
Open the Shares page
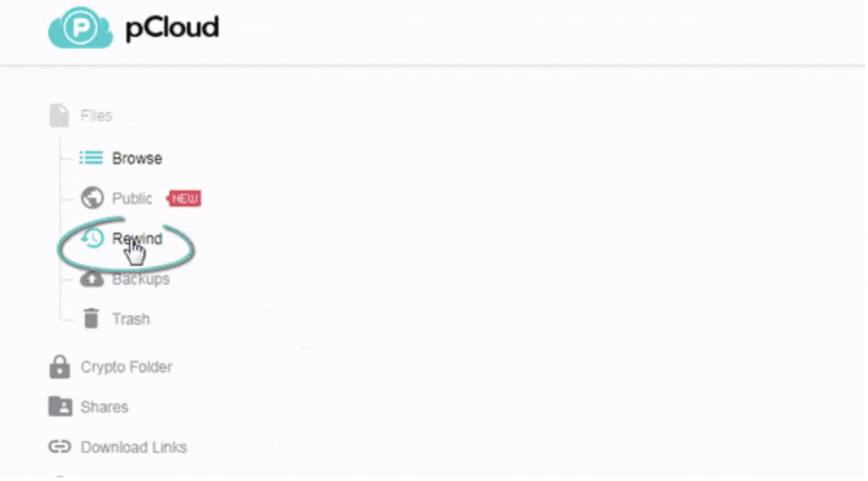(104, 406)
